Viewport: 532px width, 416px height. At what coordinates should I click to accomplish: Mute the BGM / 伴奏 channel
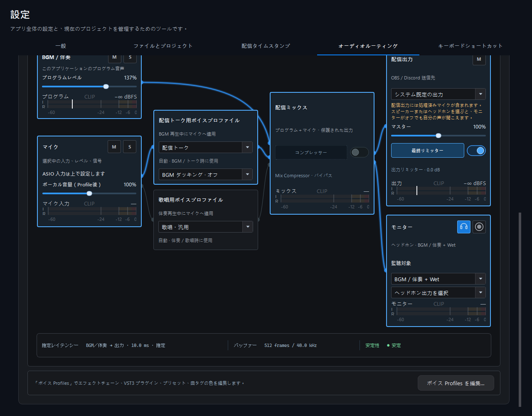115,57
